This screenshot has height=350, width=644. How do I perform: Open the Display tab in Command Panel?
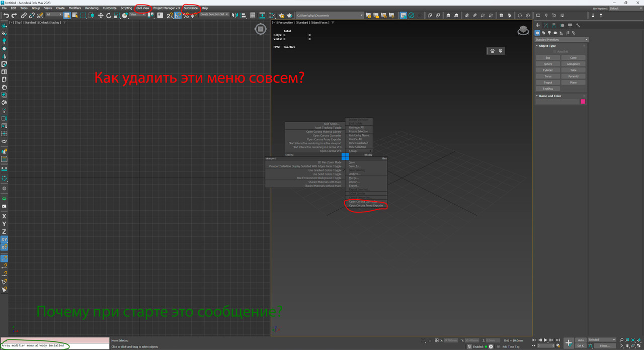570,25
